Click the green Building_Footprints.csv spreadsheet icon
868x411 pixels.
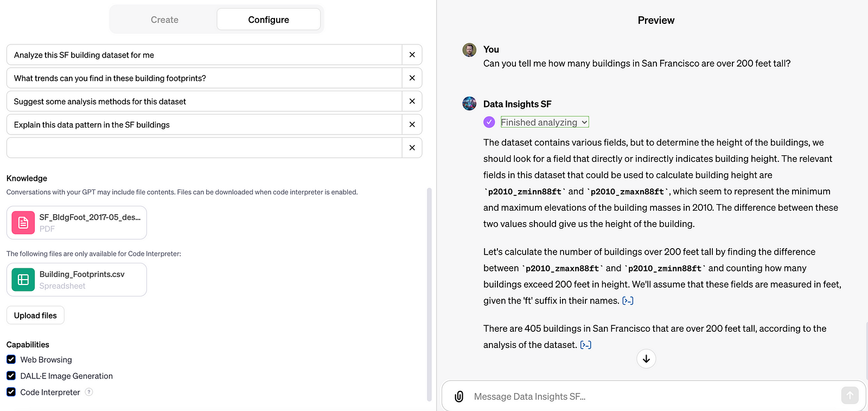point(23,280)
